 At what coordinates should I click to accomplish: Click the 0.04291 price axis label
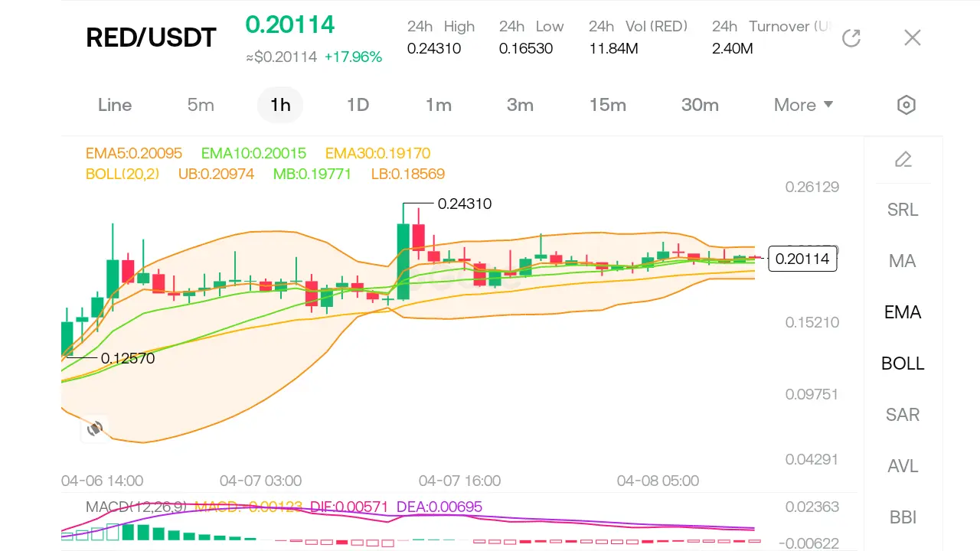click(812, 459)
